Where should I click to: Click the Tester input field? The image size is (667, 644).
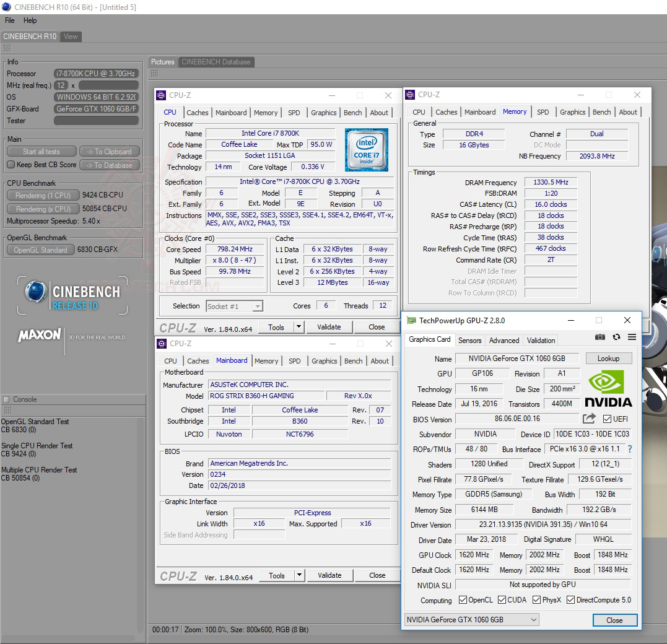click(95, 121)
